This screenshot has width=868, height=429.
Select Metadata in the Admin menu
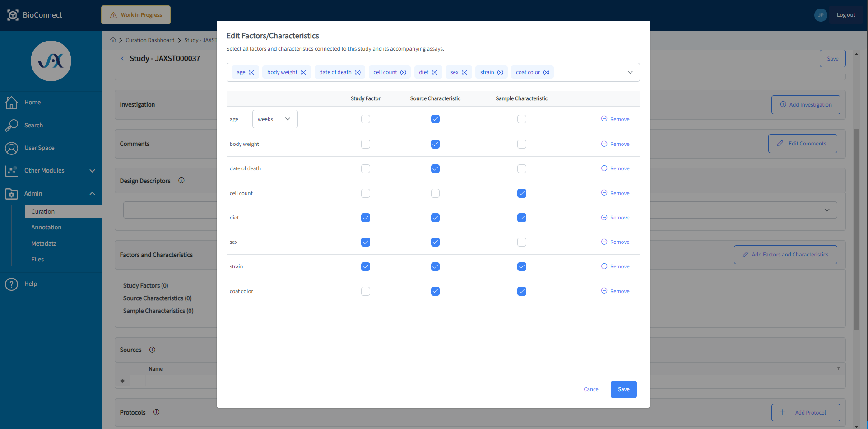point(44,243)
